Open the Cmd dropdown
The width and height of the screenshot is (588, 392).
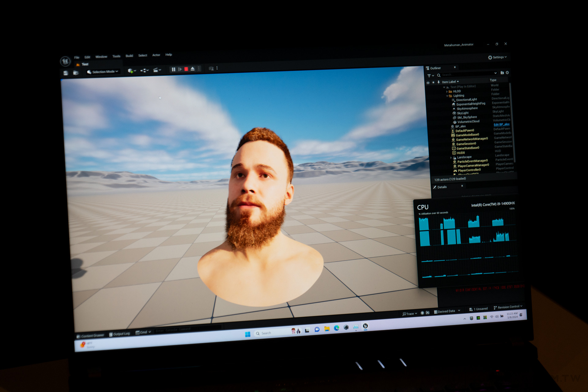click(143, 333)
